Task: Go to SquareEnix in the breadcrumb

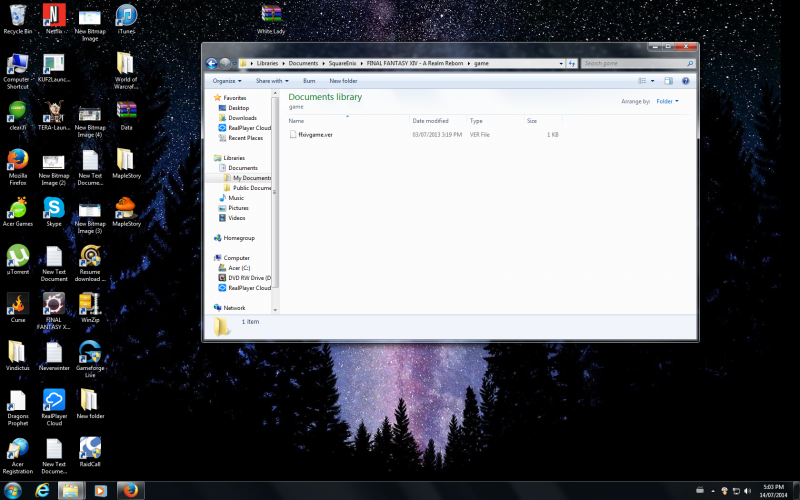Action: tap(342, 63)
